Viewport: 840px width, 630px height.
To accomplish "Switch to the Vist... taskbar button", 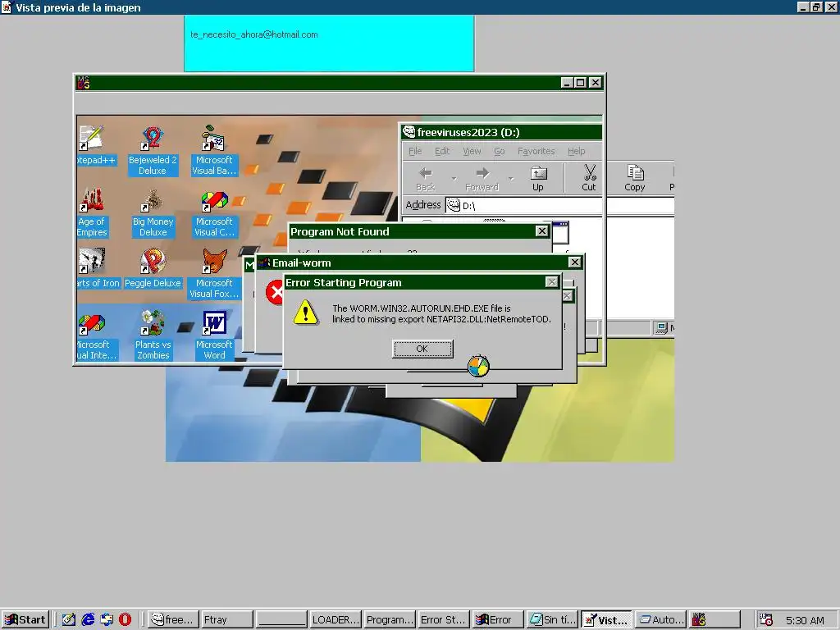I will pyautogui.click(x=606, y=620).
